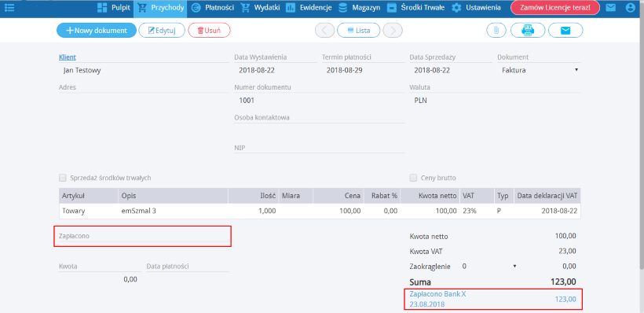Image resolution: width=644 pixels, height=313 pixels.
Task: Delete the document with Usuń
Action: coord(210,31)
